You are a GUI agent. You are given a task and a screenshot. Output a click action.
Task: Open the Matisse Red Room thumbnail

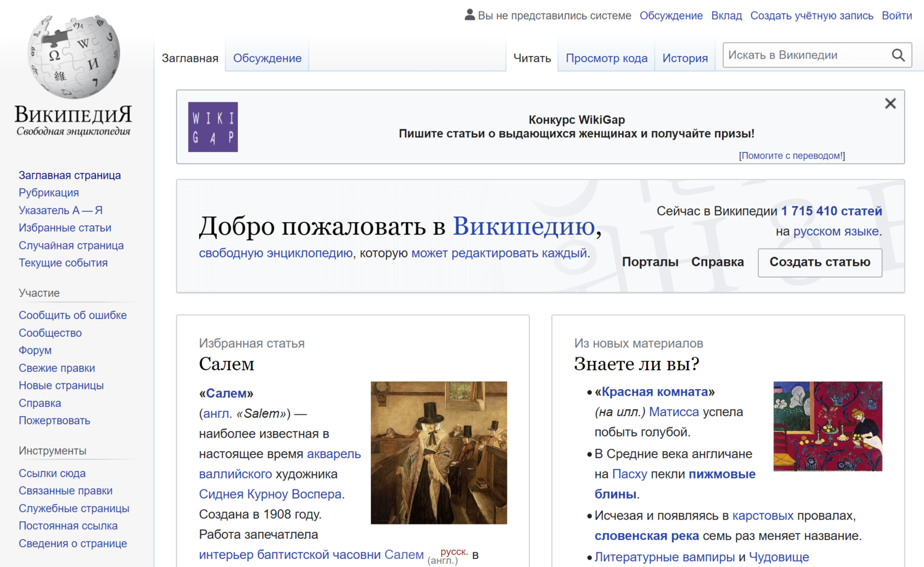click(x=828, y=426)
